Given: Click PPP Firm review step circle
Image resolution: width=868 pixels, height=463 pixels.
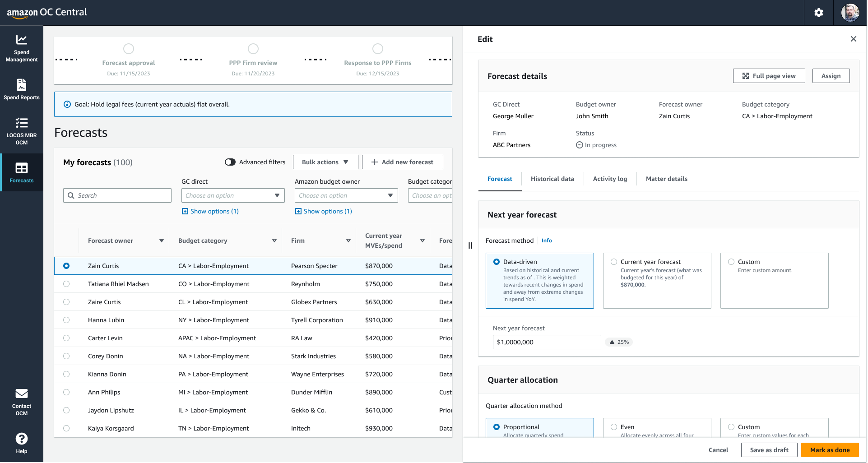Looking at the screenshot, I should (x=253, y=49).
